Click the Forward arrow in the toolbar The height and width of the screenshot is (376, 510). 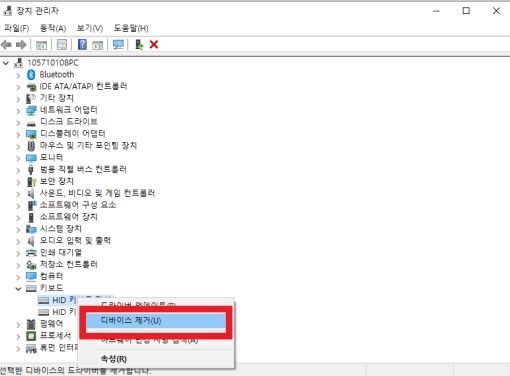(x=21, y=44)
